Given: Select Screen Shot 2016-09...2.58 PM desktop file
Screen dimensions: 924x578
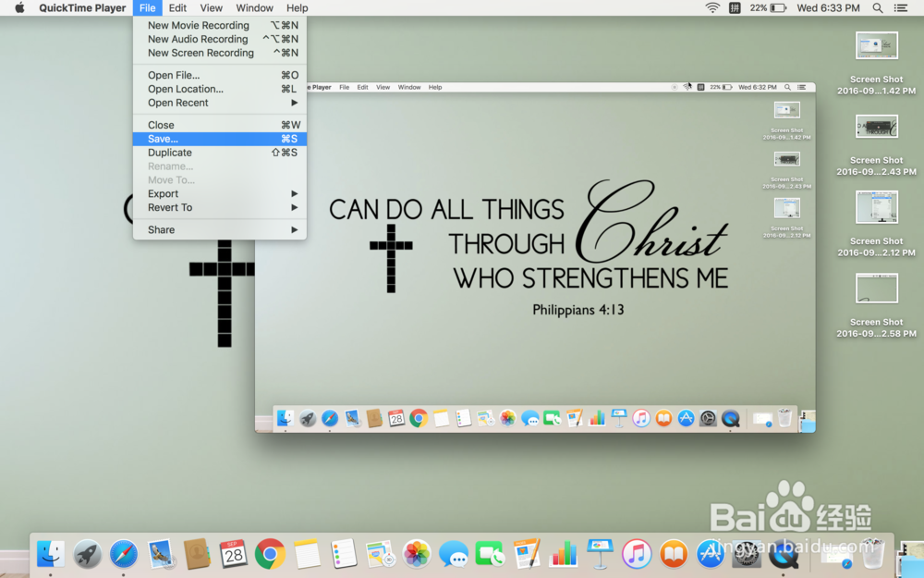Looking at the screenshot, I should click(876, 305).
